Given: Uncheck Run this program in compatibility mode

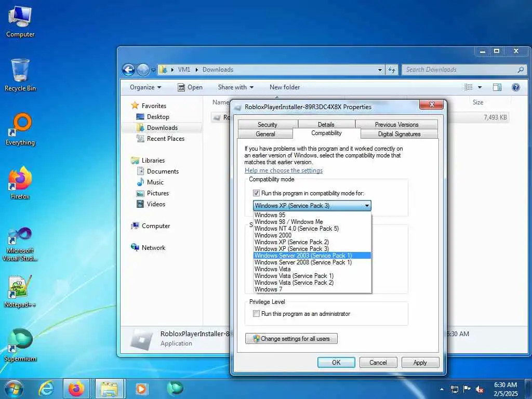Looking at the screenshot, I should pos(257,193).
